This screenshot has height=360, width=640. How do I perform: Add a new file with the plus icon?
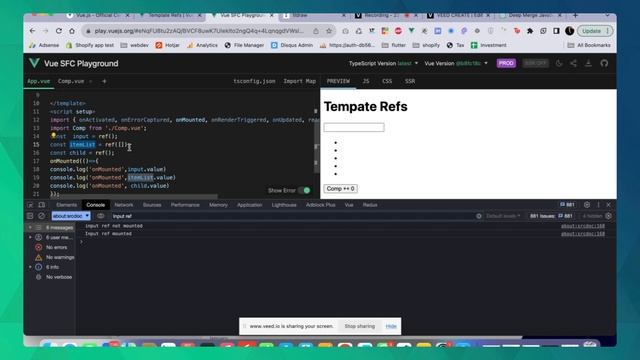coord(104,81)
